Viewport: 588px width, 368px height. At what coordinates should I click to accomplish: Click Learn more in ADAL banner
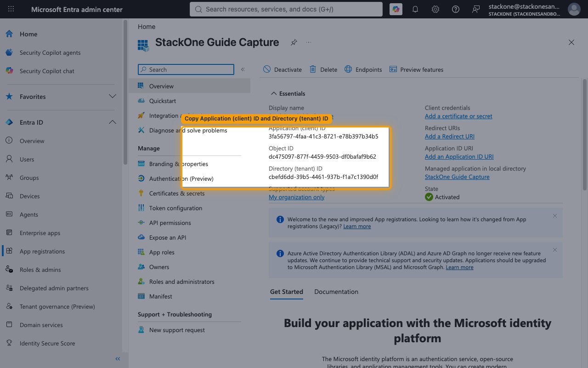click(459, 267)
